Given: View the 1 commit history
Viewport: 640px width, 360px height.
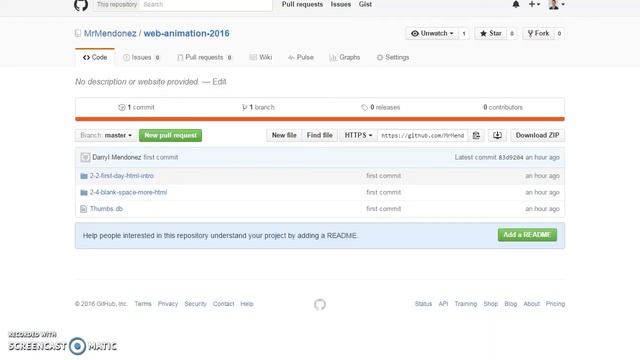Looking at the screenshot, I should (x=136, y=107).
